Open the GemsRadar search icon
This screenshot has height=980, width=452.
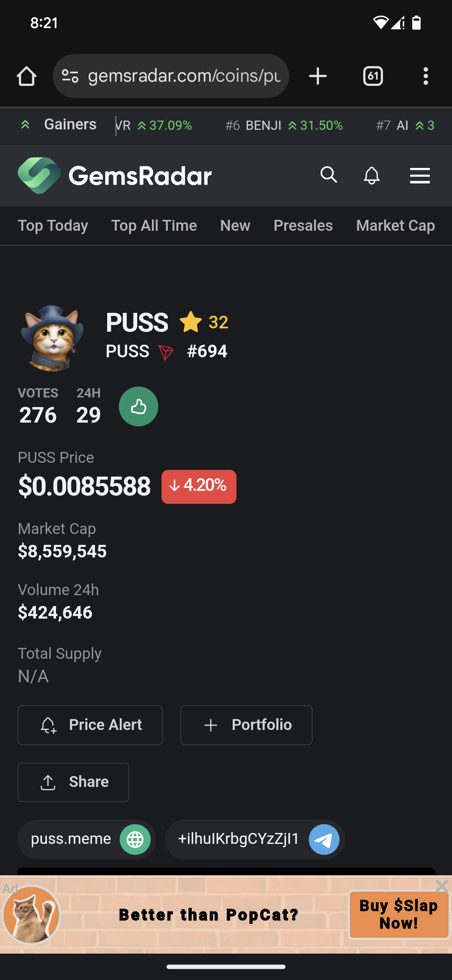pyautogui.click(x=329, y=175)
